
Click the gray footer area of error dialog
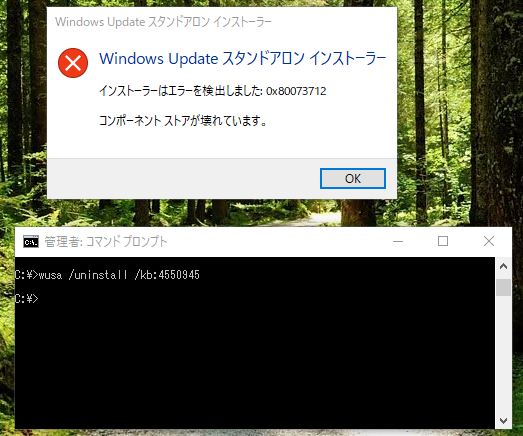click(183, 178)
